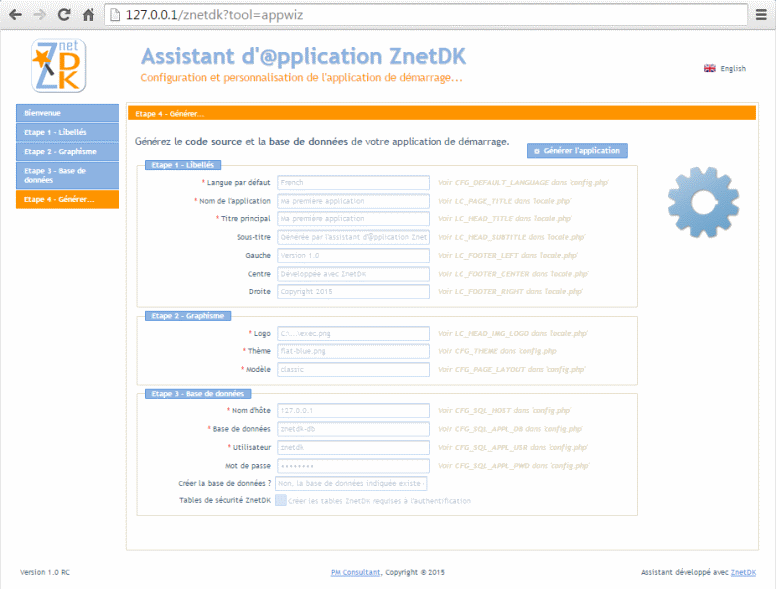
Task: Click the Mot de passe field
Action: point(353,466)
